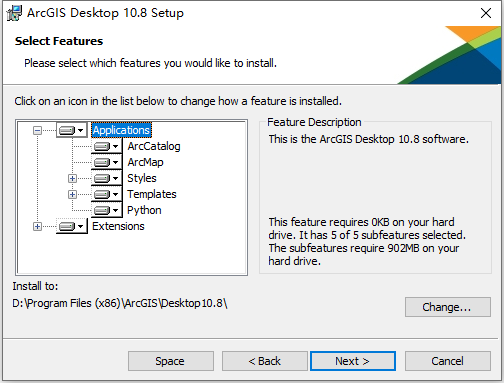
Task: Collapse the Applications tree node
Action: pyautogui.click(x=37, y=130)
